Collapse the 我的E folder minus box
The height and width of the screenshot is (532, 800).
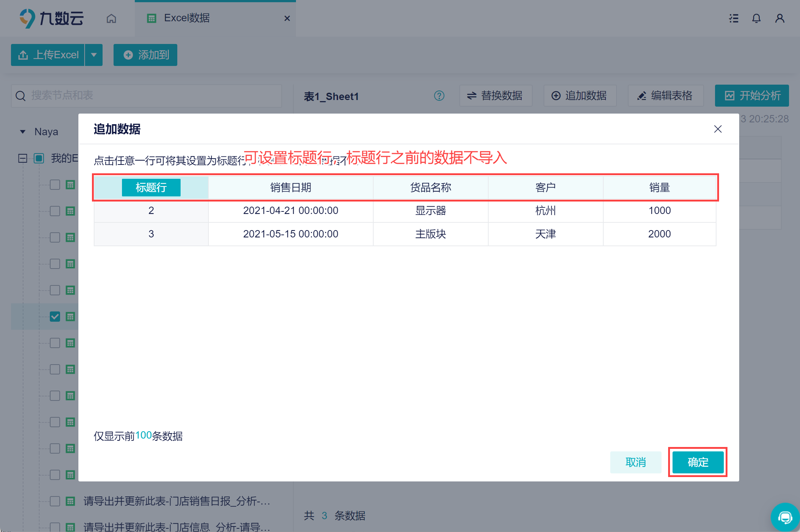[23, 158]
